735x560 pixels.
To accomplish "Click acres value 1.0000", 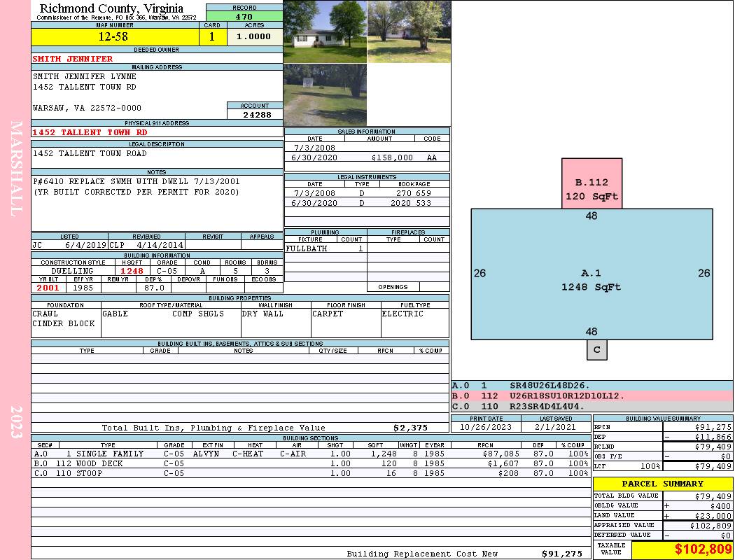I will [x=254, y=36].
